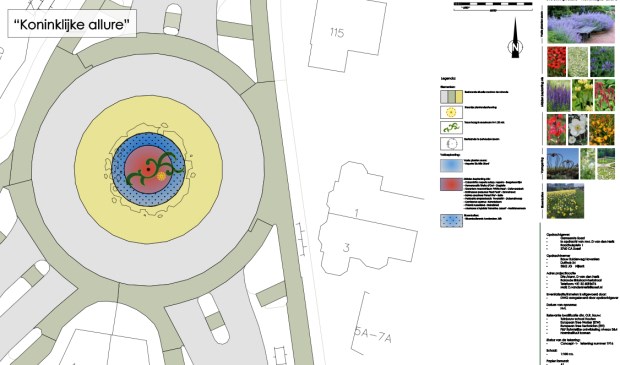Image resolution: width=620 pixels, height=365 pixels.
Task: Click the north arrow compass symbol
Action: point(515,39)
